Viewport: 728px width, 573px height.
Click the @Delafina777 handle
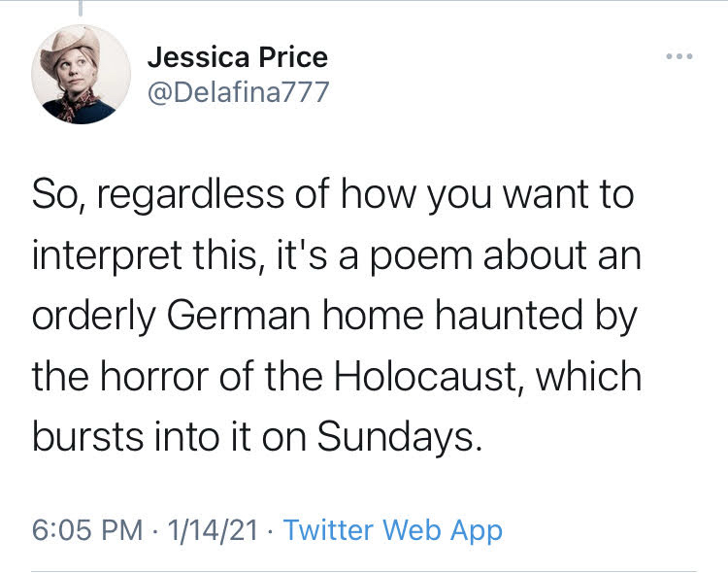[x=239, y=92]
